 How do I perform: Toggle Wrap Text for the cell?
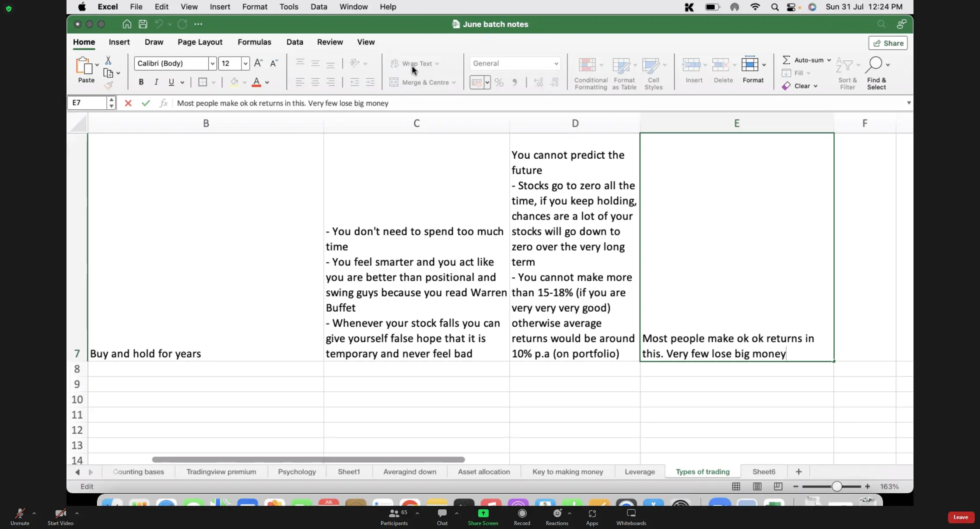point(414,63)
